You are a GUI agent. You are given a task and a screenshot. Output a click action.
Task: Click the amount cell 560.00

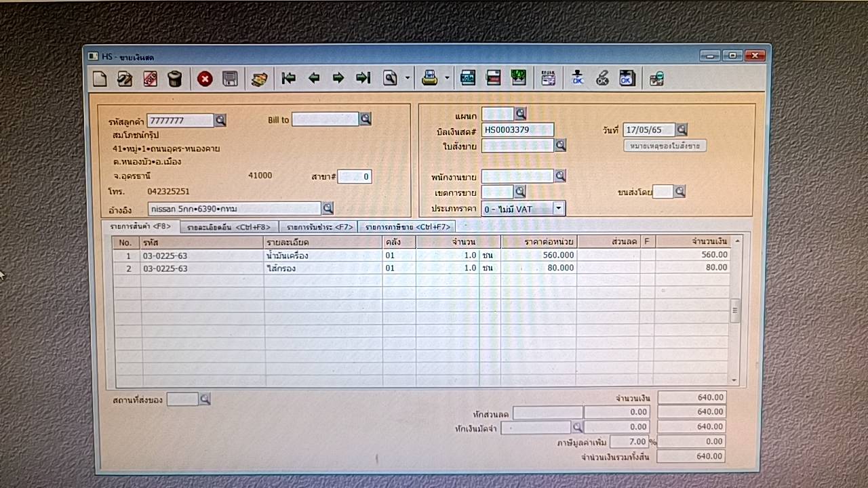692,255
